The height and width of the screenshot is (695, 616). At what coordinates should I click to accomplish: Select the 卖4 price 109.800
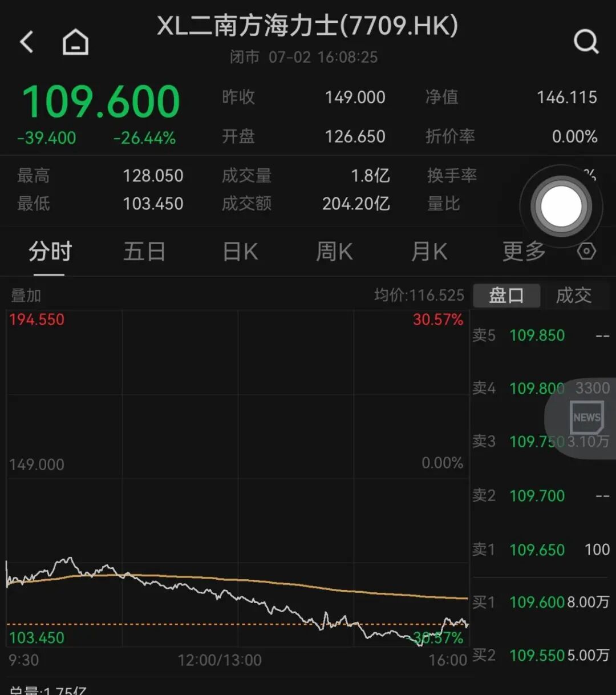tap(537, 389)
